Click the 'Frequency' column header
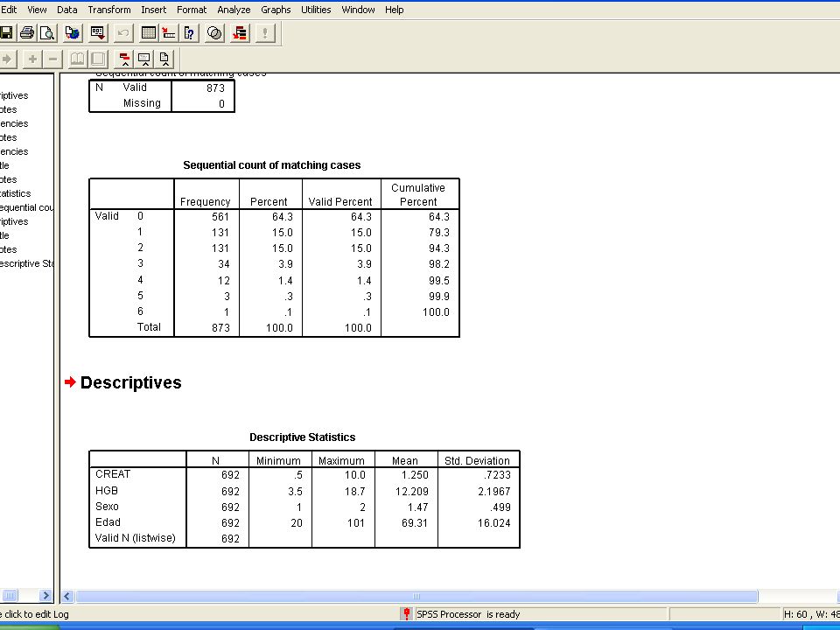This screenshot has width=840, height=630. [x=205, y=201]
